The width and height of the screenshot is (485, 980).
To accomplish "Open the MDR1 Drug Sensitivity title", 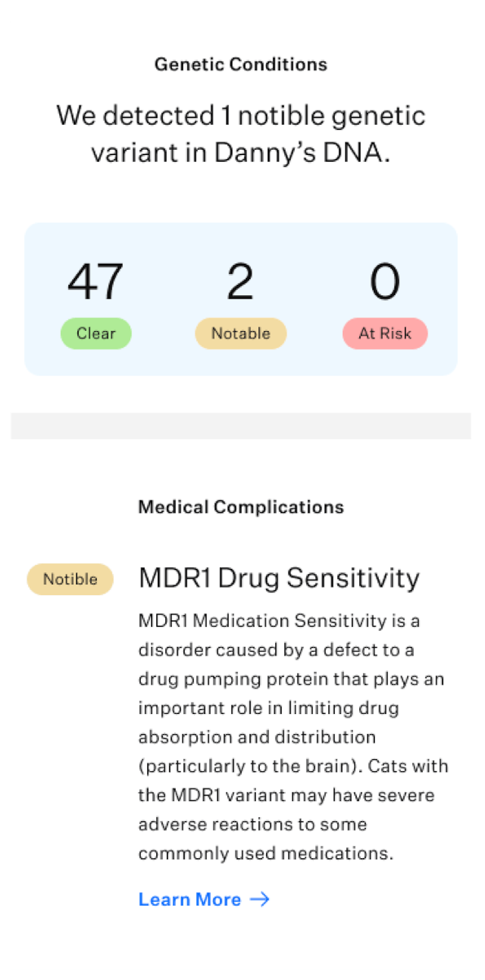I will click(279, 578).
